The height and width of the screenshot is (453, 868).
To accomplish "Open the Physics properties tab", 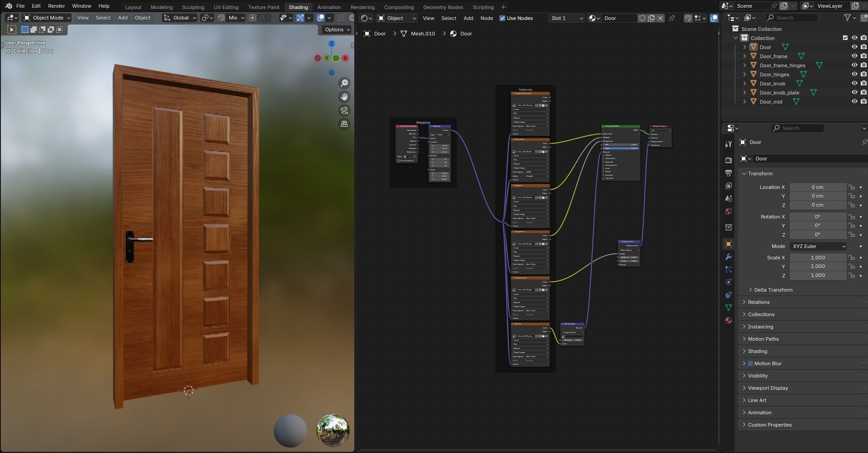I will 729,282.
